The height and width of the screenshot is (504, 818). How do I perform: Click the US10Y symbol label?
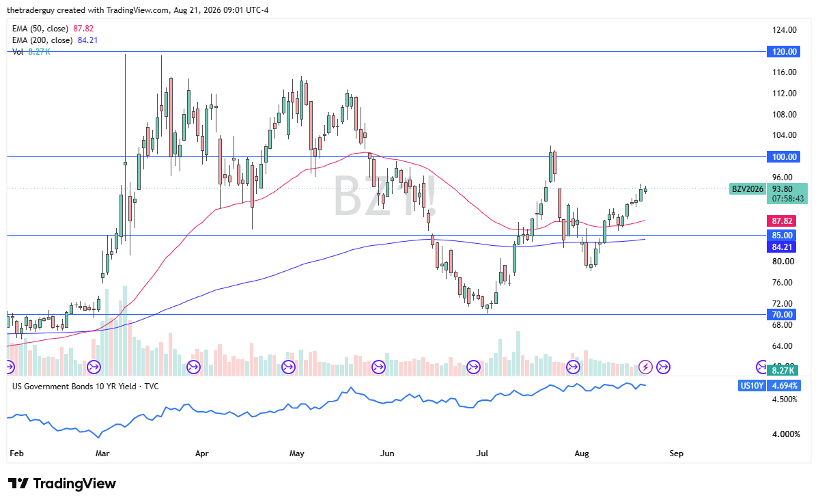(751, 386)
